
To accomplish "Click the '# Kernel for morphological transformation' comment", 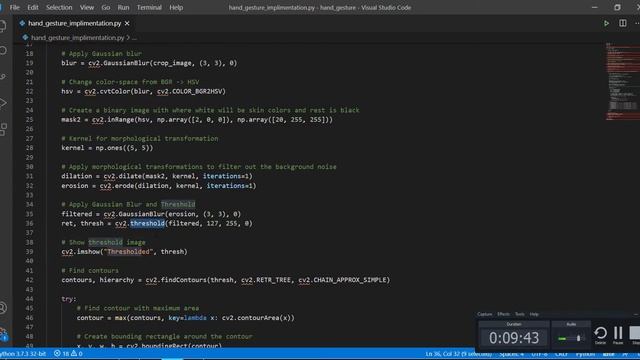I will point(140,138).
